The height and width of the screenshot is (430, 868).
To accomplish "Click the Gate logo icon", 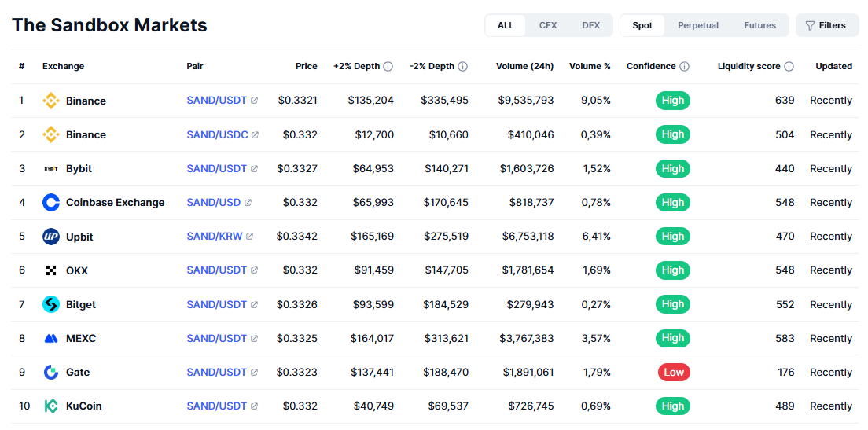I will tap(51, 373).
